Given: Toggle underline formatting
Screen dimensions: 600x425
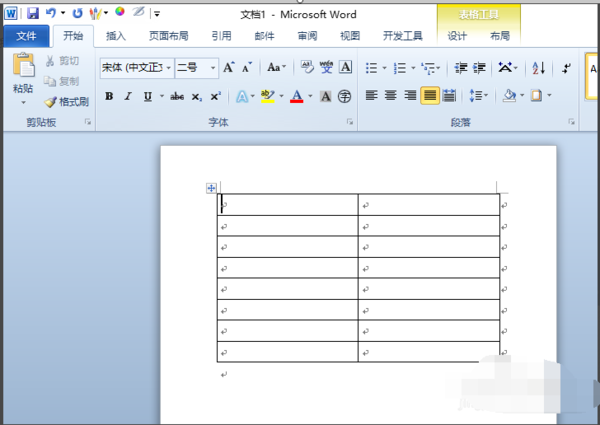Looking at the screenshot, I should tap(148, 96).
